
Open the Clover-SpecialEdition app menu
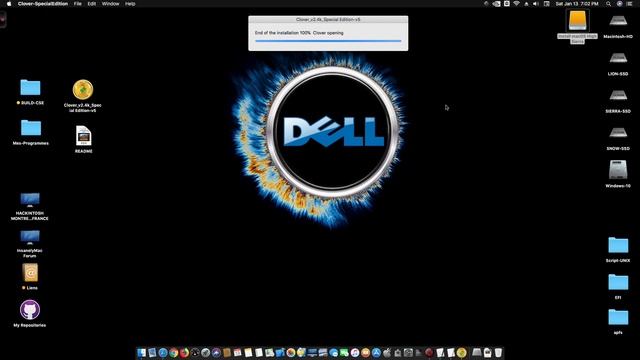pyautogui.click(x=43, y=4)
